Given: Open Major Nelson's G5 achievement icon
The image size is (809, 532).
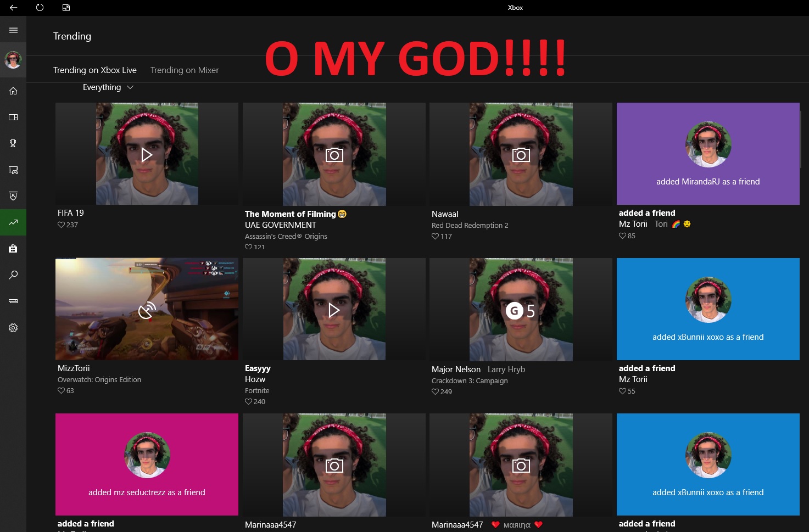Looking at the screenshot, I should [x=520, y=311].
